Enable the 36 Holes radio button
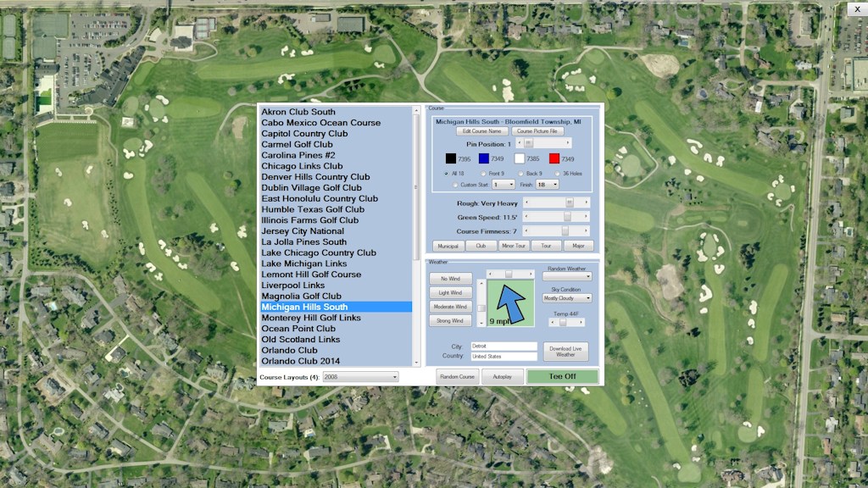 pos(555,174)
